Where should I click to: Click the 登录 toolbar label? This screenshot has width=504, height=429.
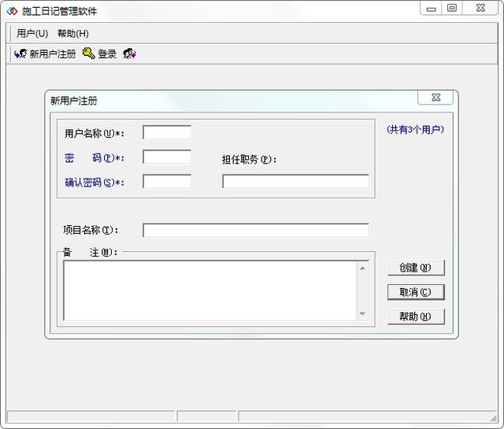107,54
